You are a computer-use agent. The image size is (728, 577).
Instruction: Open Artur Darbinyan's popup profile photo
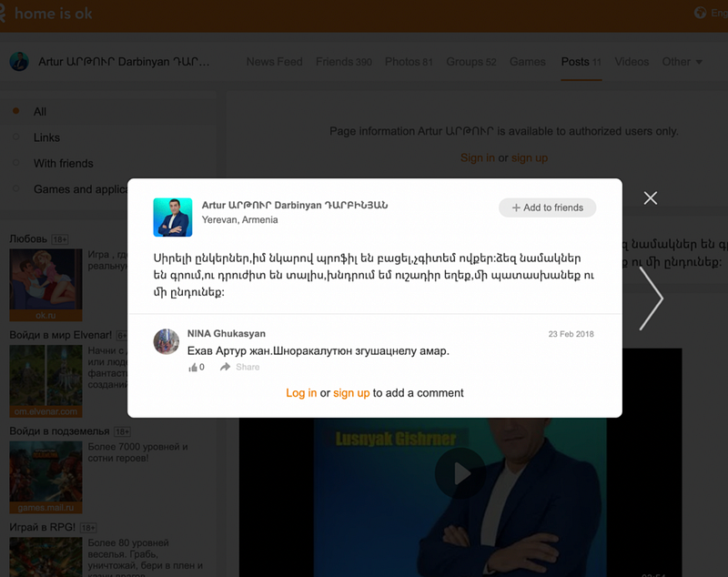coord(173,218)
